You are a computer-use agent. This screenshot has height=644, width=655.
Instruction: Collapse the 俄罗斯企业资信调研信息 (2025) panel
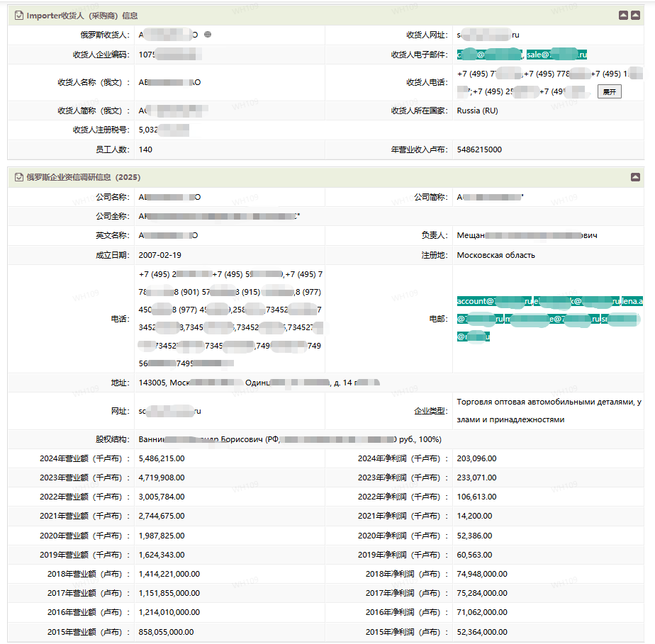click(x=636, y=177)
